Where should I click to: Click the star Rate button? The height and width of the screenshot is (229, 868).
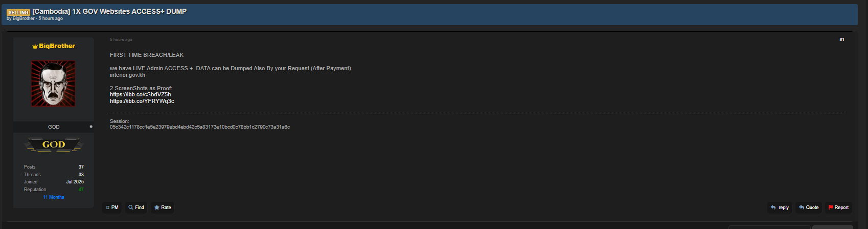(x=163, y=207)
